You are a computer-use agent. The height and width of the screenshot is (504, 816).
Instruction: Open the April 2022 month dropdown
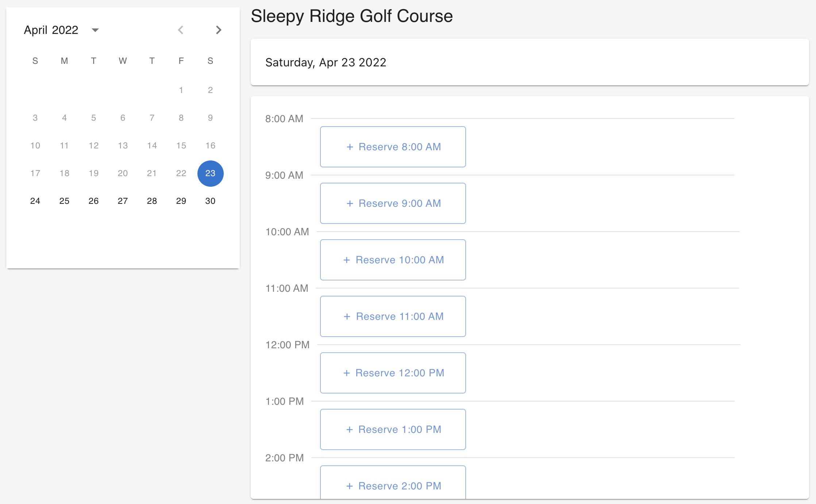click(95, 30)
